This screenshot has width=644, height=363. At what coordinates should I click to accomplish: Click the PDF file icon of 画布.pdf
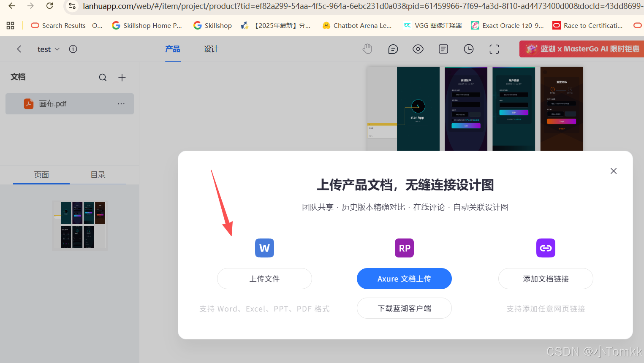[x=29, y=104]
